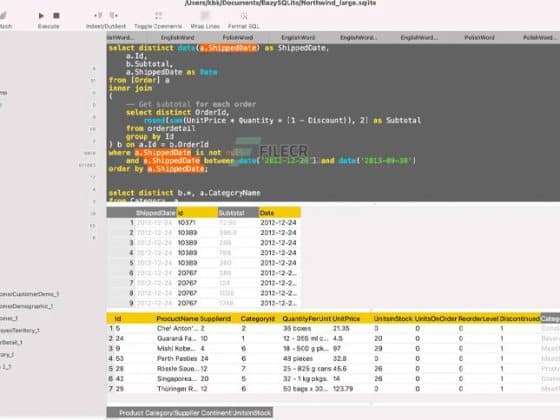Select the Guaraná Fa... product cell
Viewport: 560px width, 420px height.
pyautogui.click(x=178, y=338)
